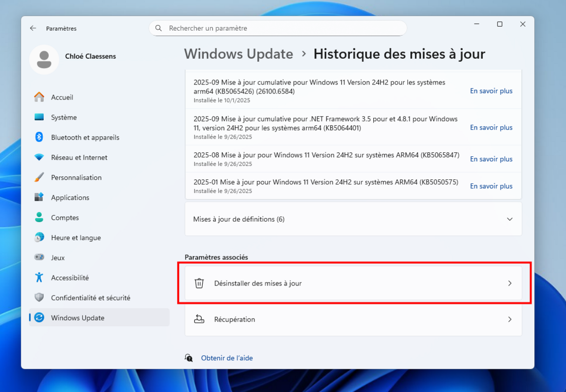
Task: Open the Système settings icon
Action: [x=39, y=117]
